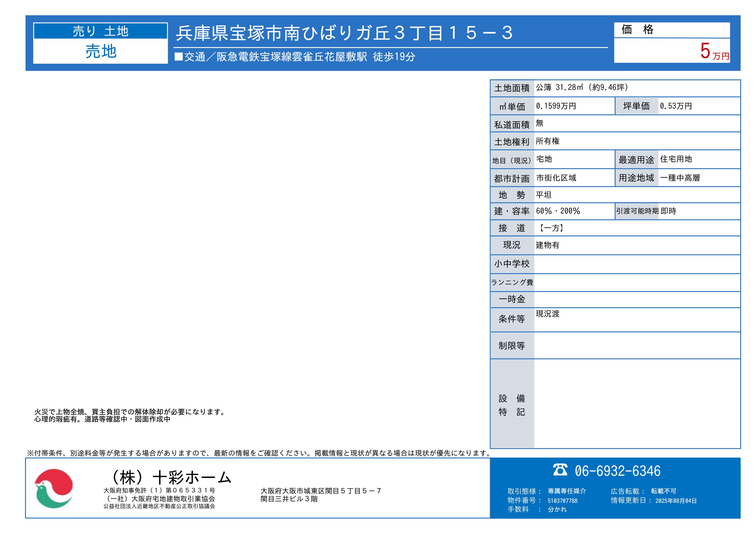Click the 最適用途 cell showing 住宅用地
Screen dimensions: 756x534
click(x=676, y=159)
